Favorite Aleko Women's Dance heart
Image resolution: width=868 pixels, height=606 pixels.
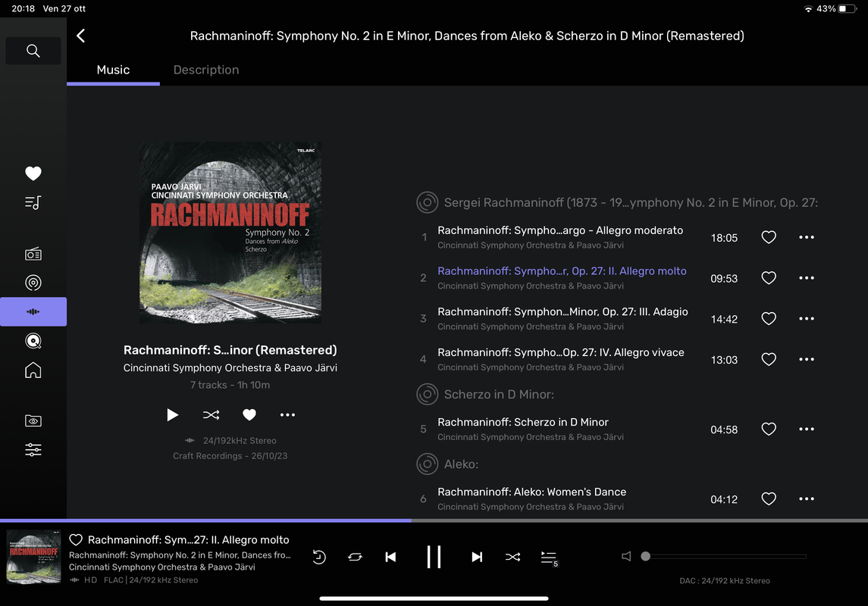769,498
